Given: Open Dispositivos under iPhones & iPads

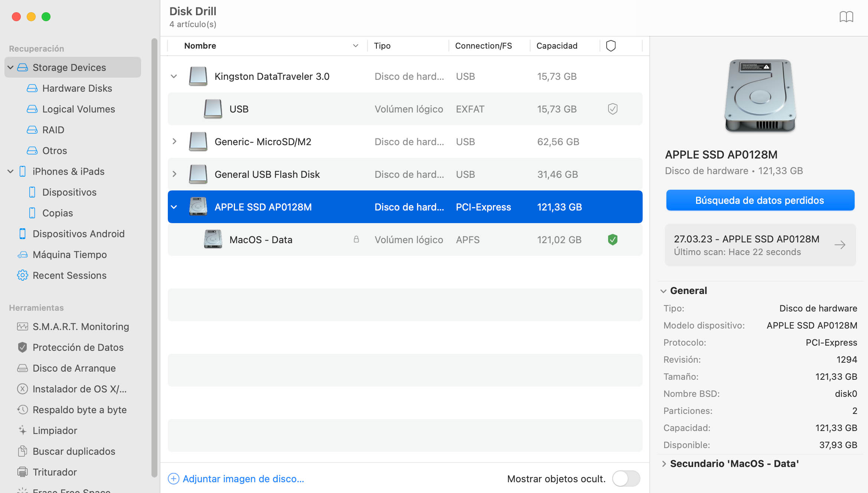Looking at the screenshot, I should [69, 192].
